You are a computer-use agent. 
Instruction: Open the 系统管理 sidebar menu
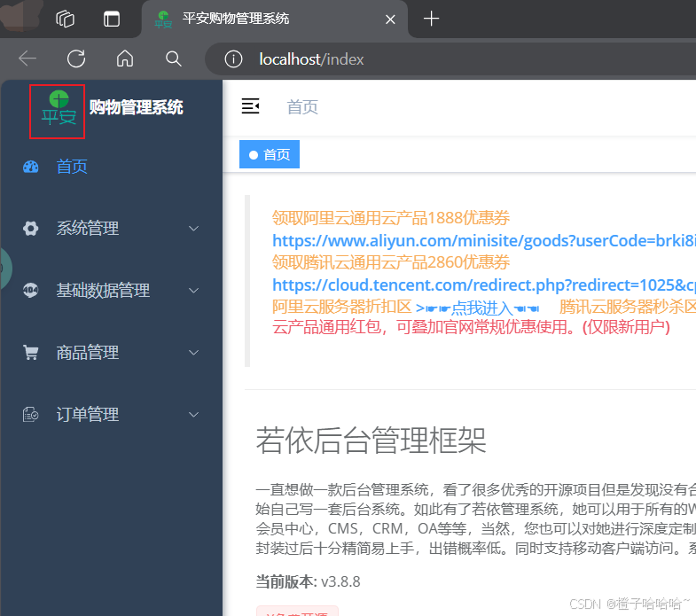[111, 229]
